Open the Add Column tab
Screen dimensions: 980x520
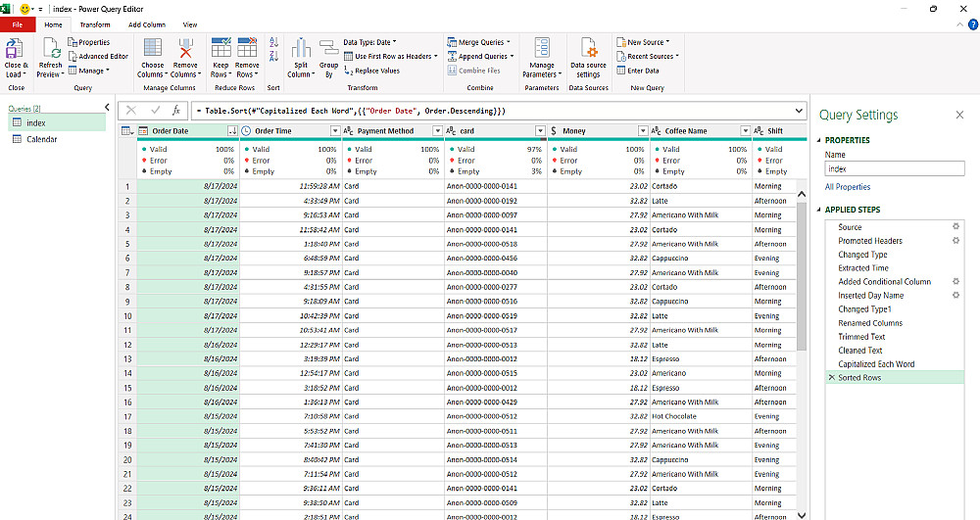click(x=147, y=24)
